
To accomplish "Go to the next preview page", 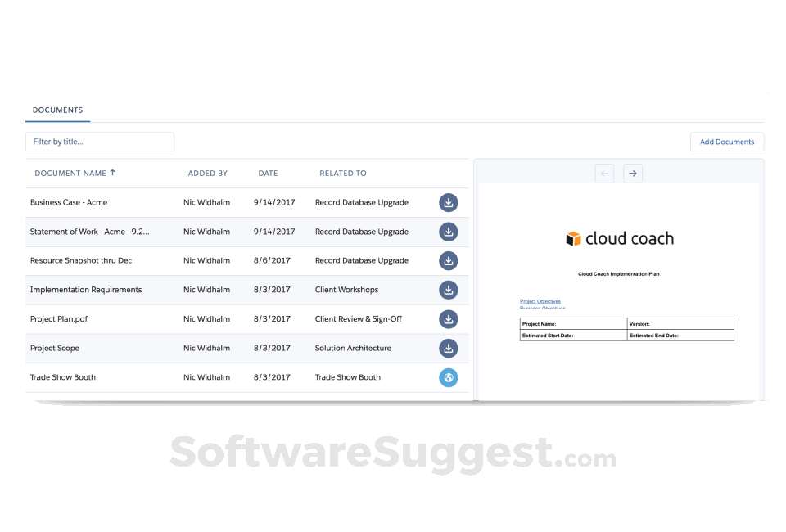I will click(x=632, y=173).
